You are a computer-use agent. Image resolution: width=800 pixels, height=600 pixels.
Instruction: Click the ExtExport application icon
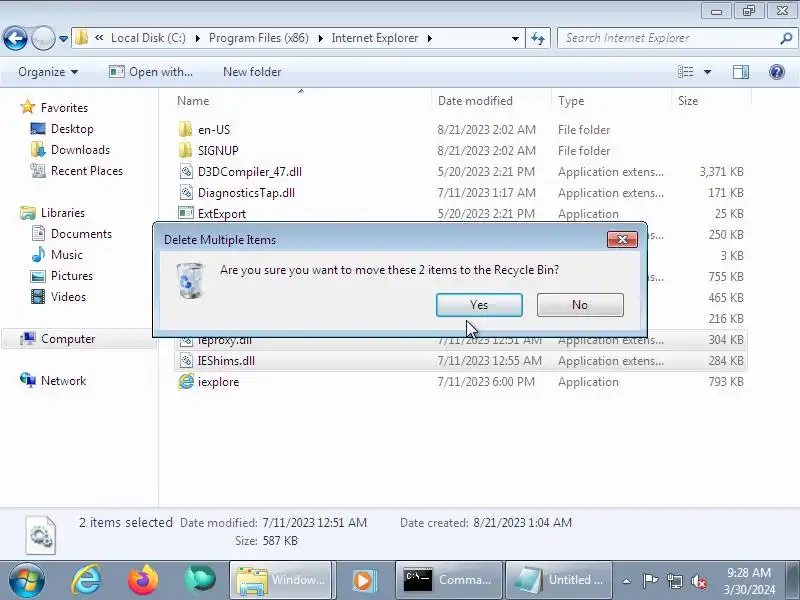tap(186, 213)
